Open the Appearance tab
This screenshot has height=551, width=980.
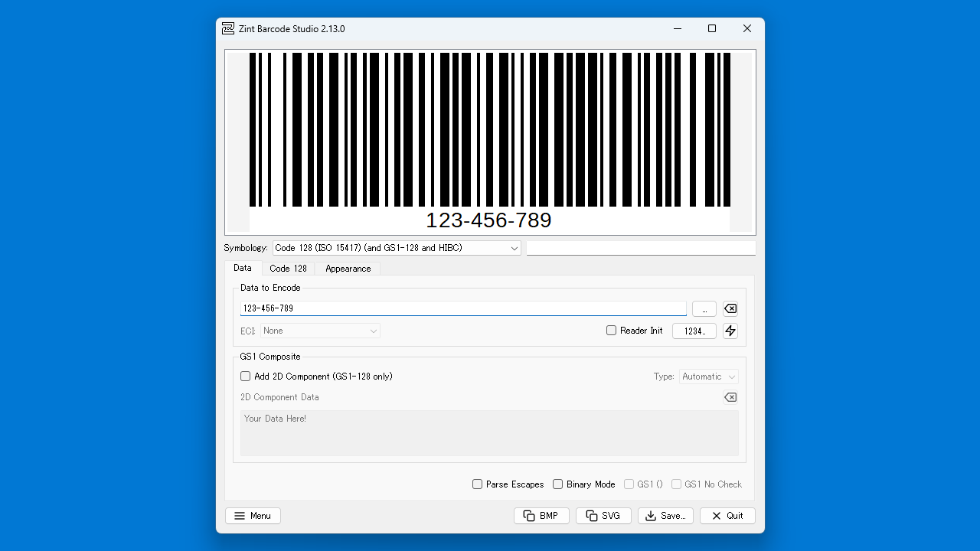pyautogui.click(x=348, y=269)
